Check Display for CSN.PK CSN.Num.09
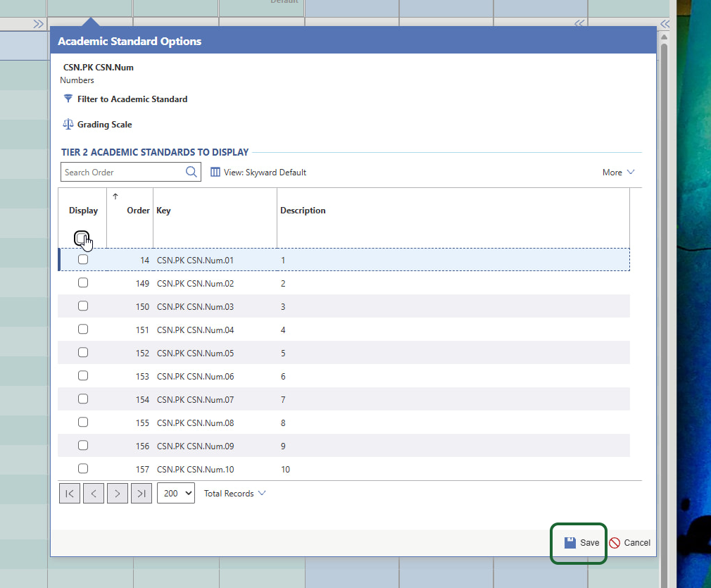 coord(83,446)
